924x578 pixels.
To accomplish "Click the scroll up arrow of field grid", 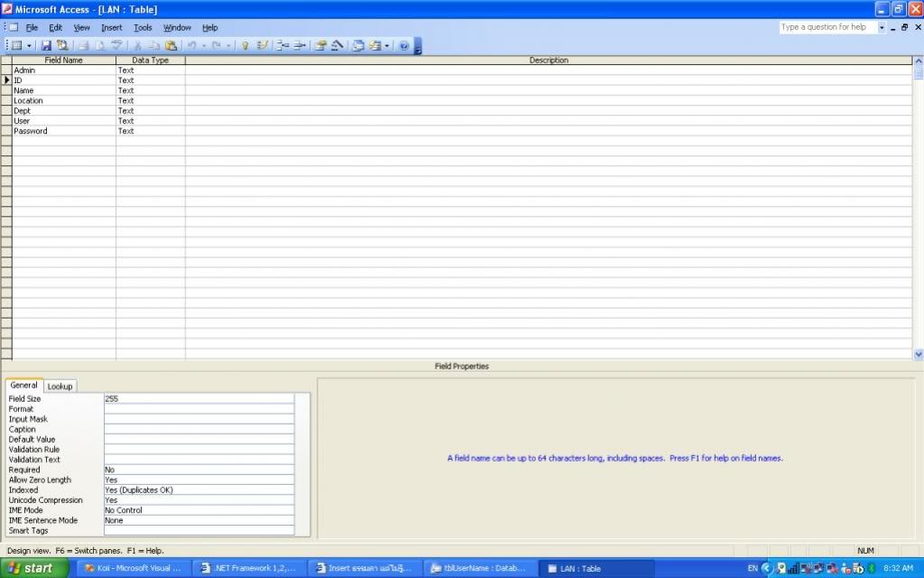I will pyautogui.click(x=918, y=61).
